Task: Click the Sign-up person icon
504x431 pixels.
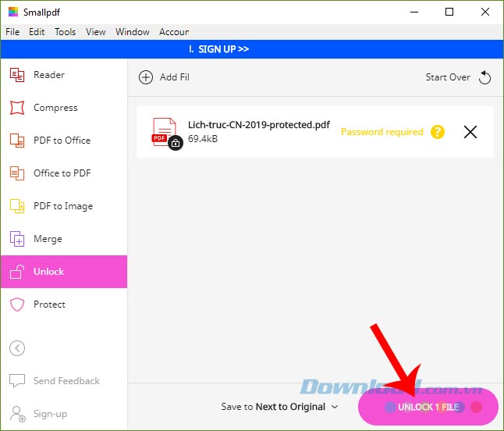Action: coord(17,414)
